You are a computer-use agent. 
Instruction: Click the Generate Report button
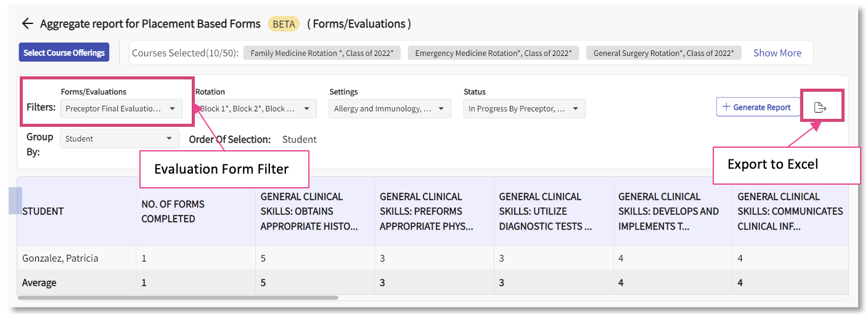(x=756, y=107)
